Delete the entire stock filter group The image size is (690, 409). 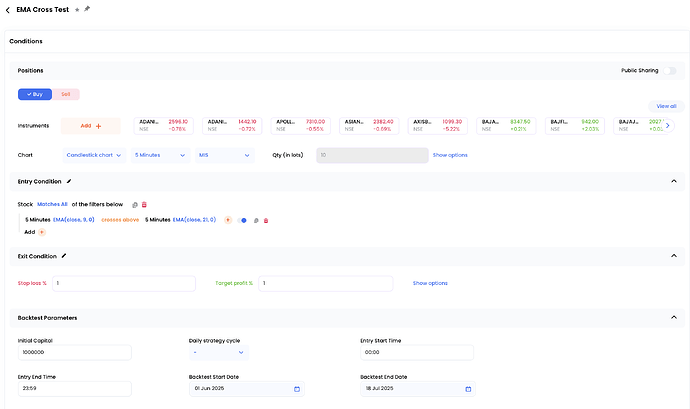click(x=144, y=204)
